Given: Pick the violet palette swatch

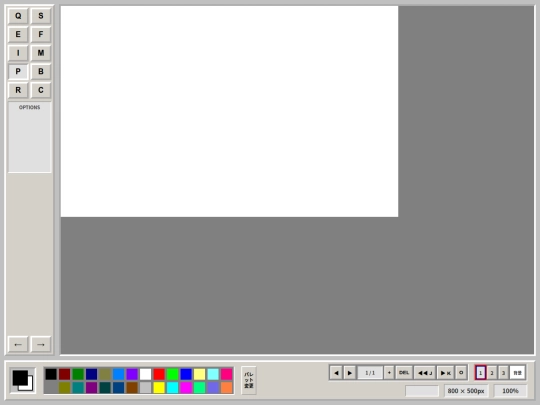Looking at the screenshot, I should pyautogui.click(x=132, y=374).
